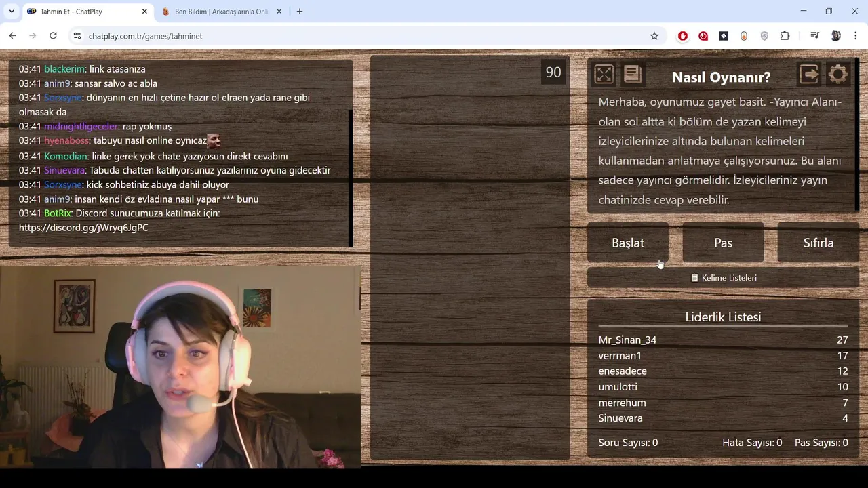Open the Chrome profile avatar

pos(835,36)
